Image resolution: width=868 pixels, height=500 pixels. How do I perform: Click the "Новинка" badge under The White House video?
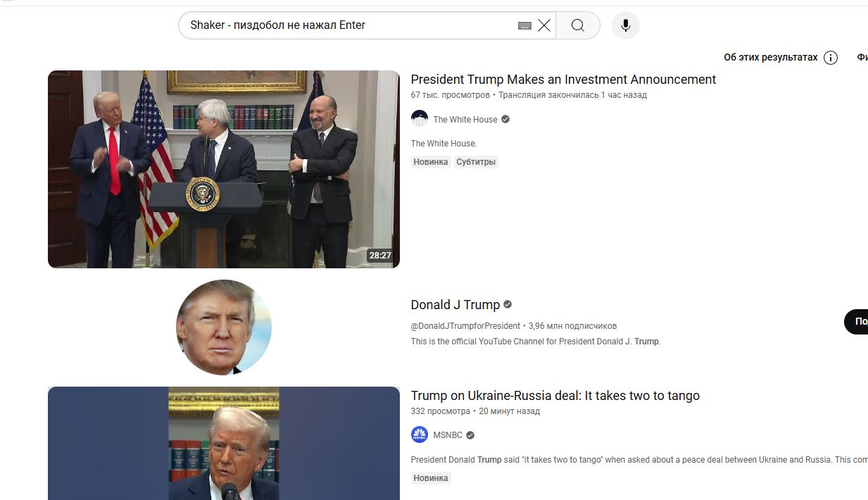point(431,162)
